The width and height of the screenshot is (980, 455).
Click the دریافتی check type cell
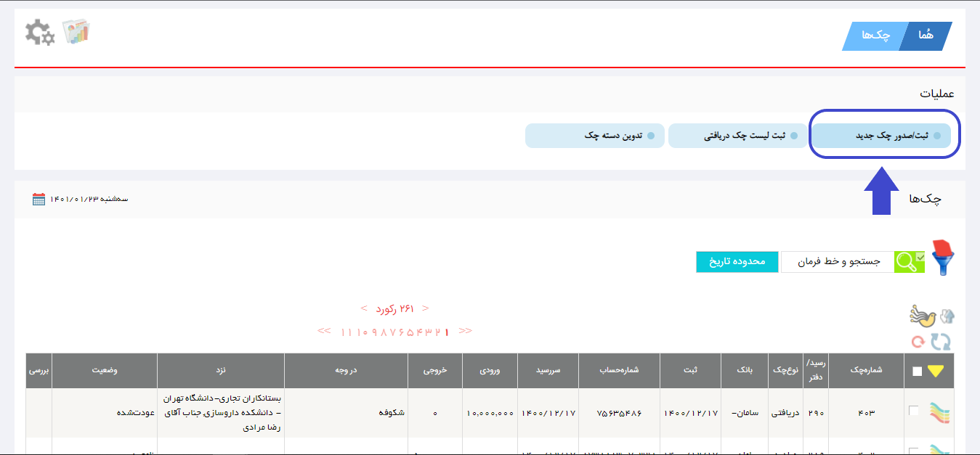point(785,413)
